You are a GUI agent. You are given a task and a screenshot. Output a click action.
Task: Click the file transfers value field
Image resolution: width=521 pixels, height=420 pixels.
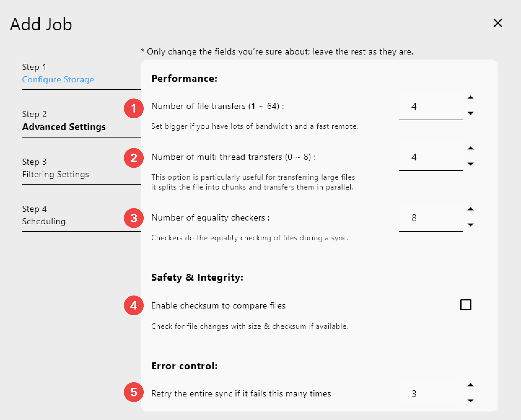431,107
